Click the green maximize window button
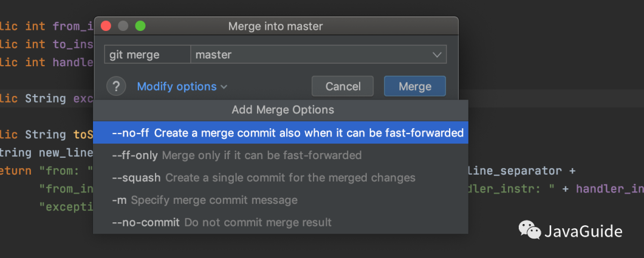This screenshot has height=258, width=644. [140, 26]
